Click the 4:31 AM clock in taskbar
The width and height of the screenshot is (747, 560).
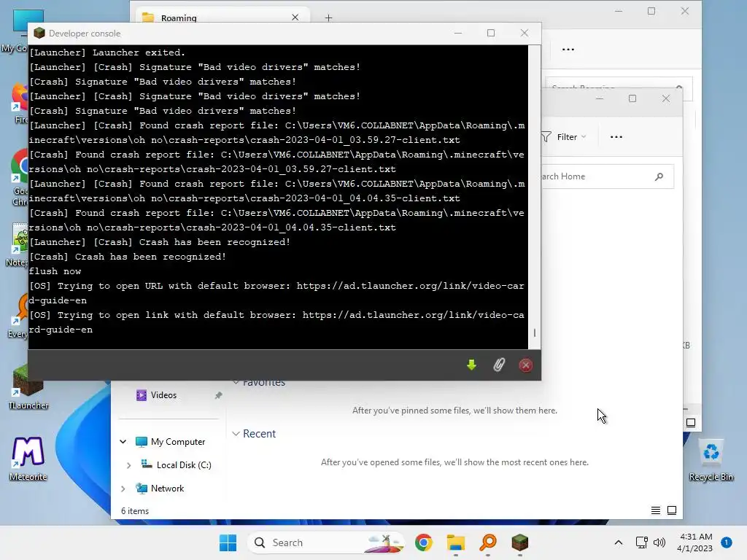point(695,542)
